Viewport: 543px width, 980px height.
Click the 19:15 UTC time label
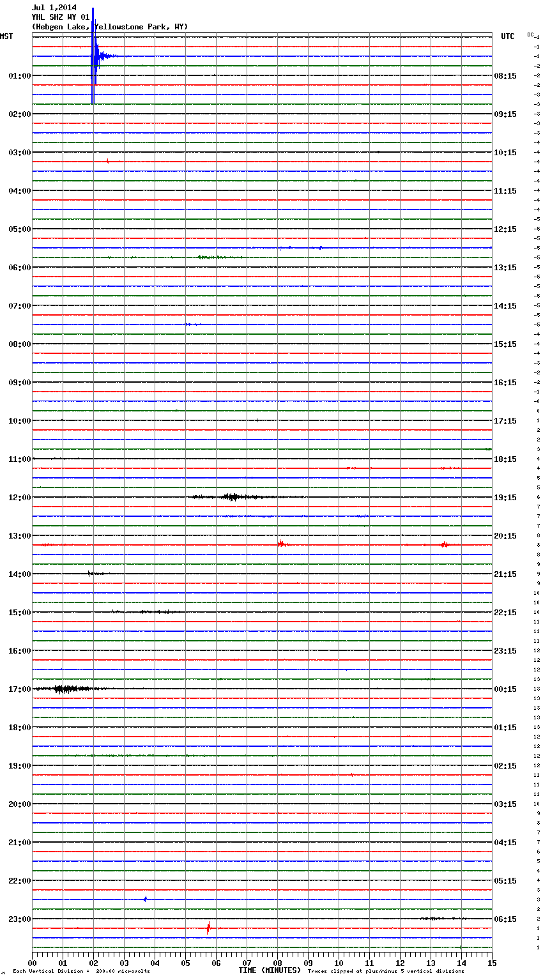pyautogui.click(x=505, y=498)
